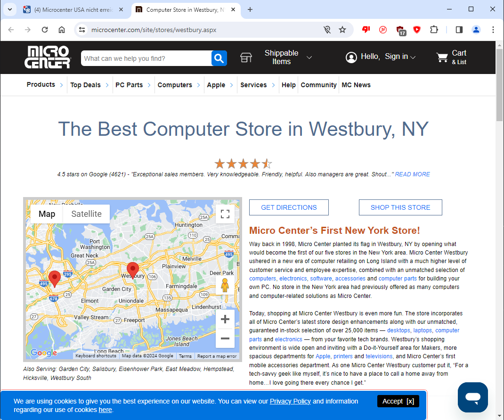Reload the page with the refresh icon

click(x=45, y=30)
